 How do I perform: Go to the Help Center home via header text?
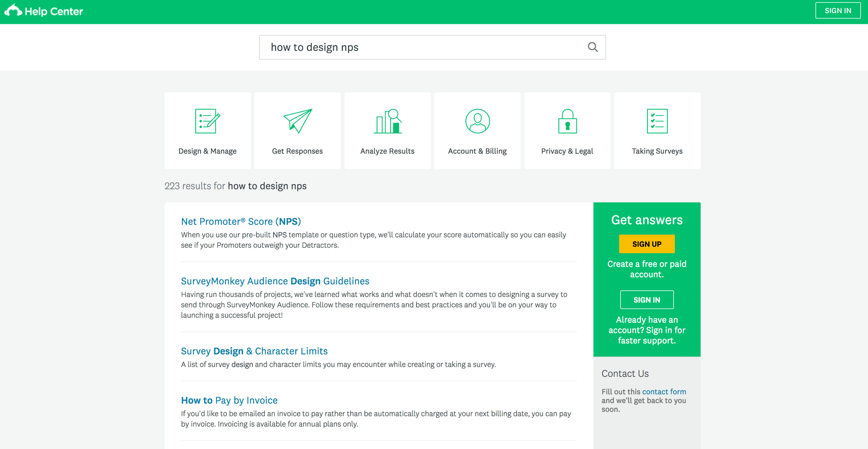(54, 10)
